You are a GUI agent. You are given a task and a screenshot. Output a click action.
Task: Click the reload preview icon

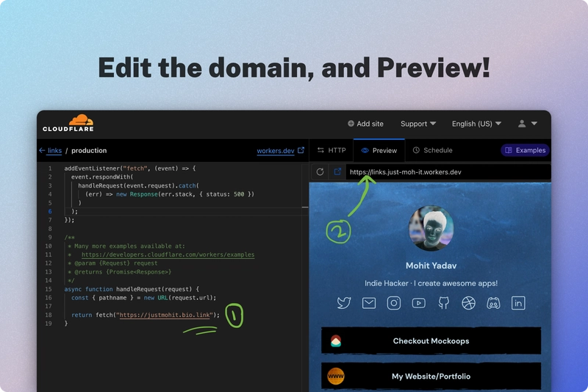pyautogui.click(x=320, y=172)
